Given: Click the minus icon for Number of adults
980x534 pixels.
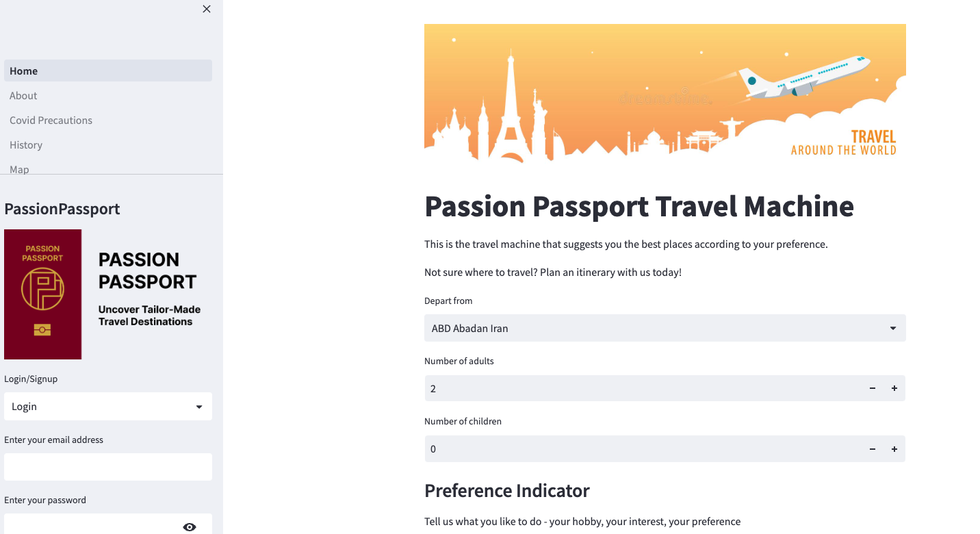Looking at the screenshot, I should tap(872, 388).
